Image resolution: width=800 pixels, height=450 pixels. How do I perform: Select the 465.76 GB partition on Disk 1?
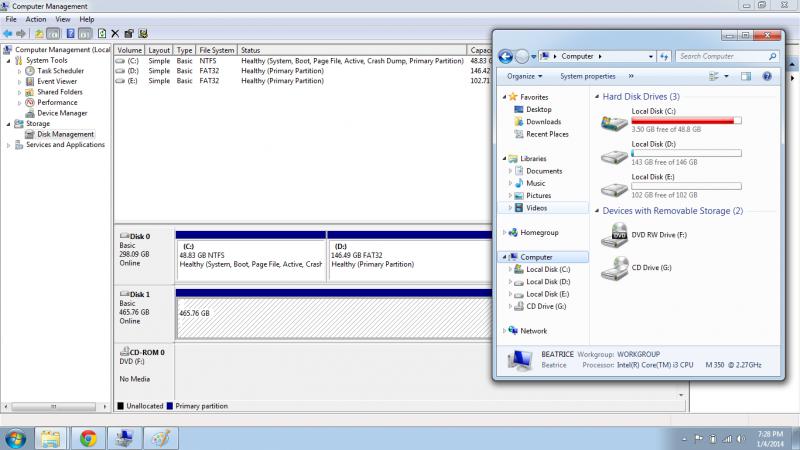[x=334, y=318]
